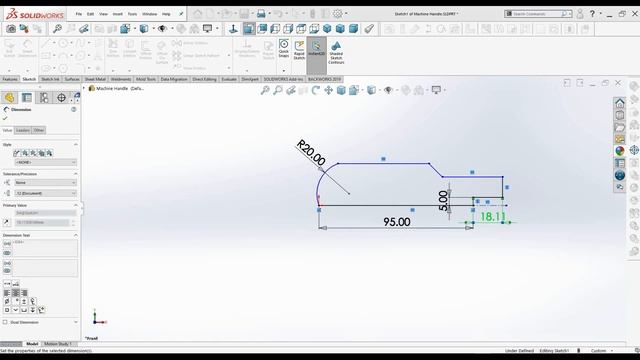Click the upper Dimension Text box

[x=45, y=248]
